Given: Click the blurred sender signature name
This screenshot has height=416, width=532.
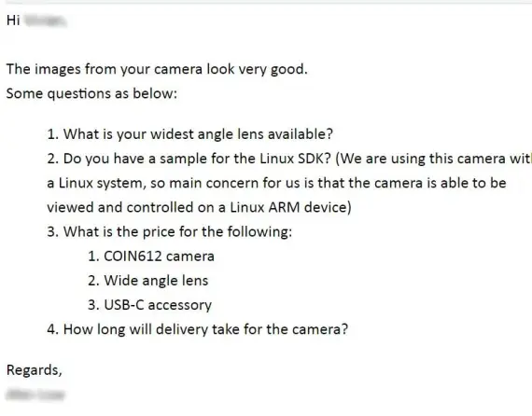Looking at the screenshot, I should [x=35, y=395].
